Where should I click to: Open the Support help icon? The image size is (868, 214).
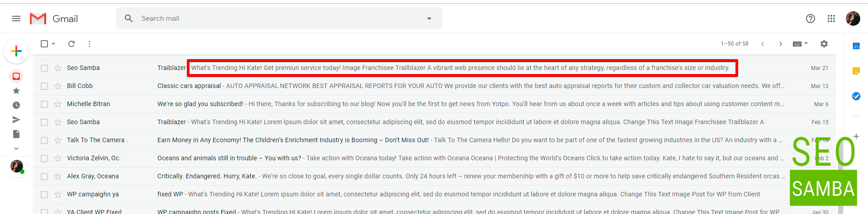(x=811, y=19)
